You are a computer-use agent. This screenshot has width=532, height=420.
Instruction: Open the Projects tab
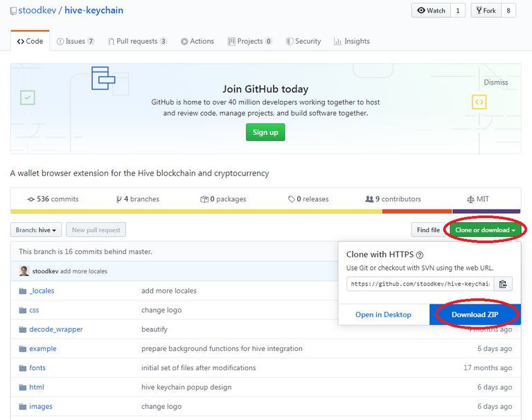[x=249, y=41]
